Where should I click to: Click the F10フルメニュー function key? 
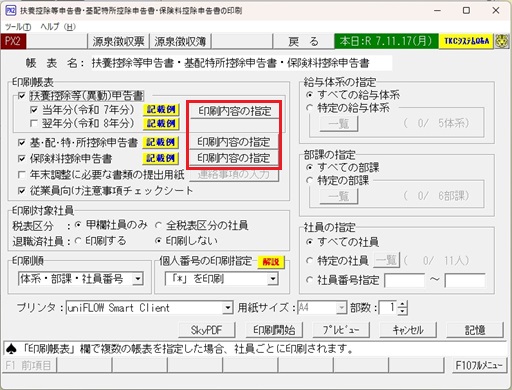[x=479, y=365]
